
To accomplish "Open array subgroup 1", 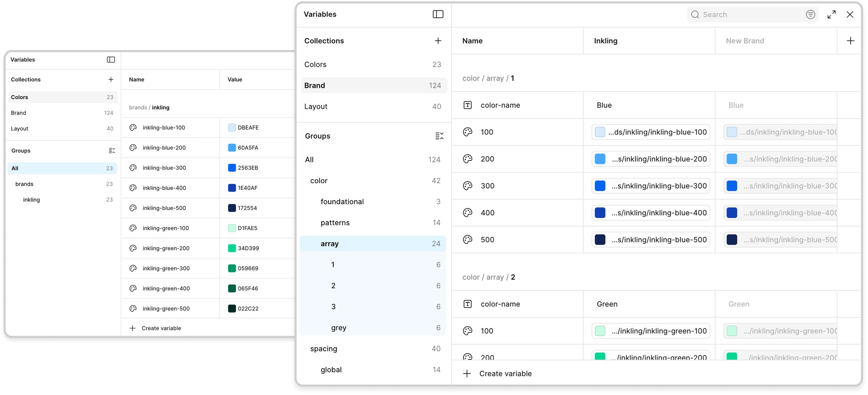I will [373, 265].
